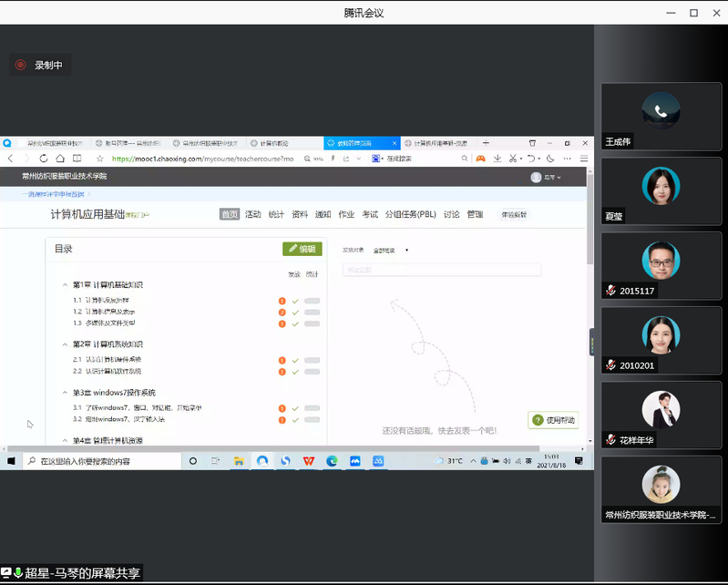Screen dimensions: 728x585
Task: Collapse the 第1章 计算机基础知识 chapter
Action: [64, 285]
